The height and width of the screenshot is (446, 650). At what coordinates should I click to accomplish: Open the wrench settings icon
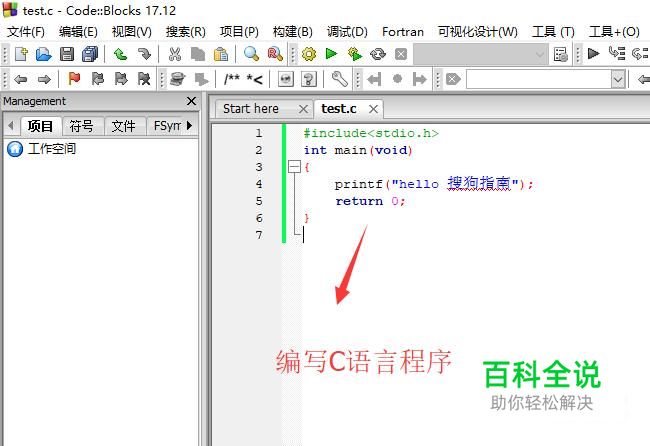[x=340, y=79]
